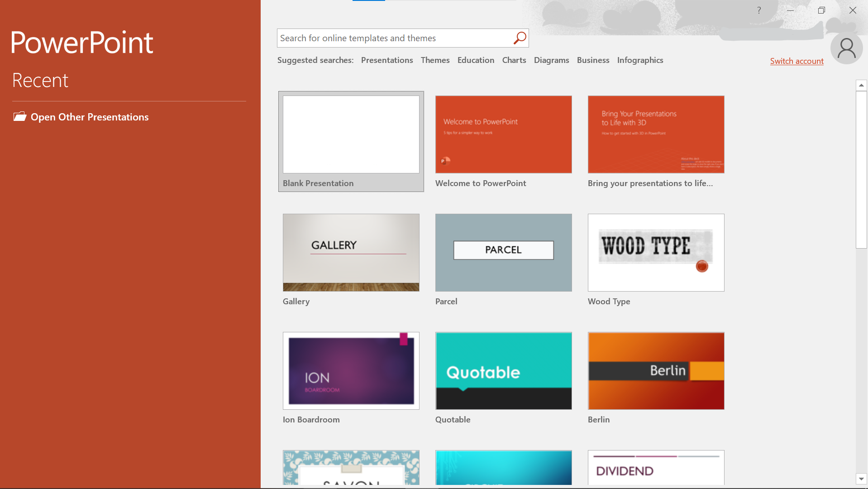The width and height of the screenshot is (868, 489).
Task: Choose the Gallery theme thumbnail
Action: (x=351, y=253)
